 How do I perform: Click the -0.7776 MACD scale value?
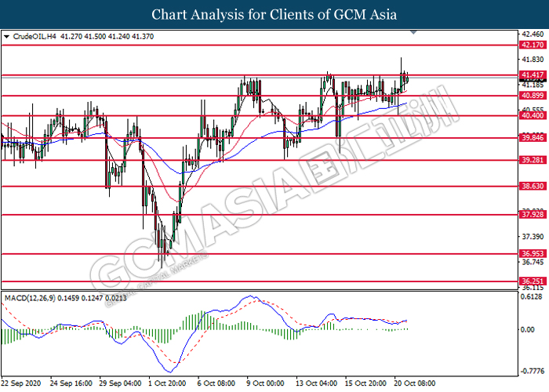pyautogui.click(x=532, y=371)
